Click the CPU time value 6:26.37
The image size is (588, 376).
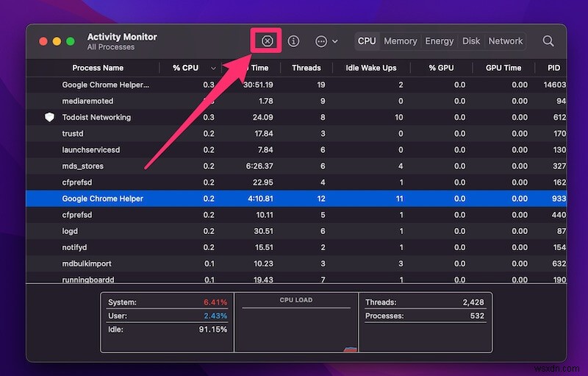pos(259,166)
